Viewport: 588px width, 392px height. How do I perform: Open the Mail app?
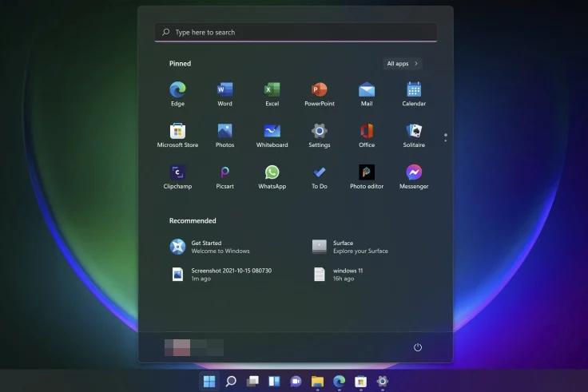[367, 93]
